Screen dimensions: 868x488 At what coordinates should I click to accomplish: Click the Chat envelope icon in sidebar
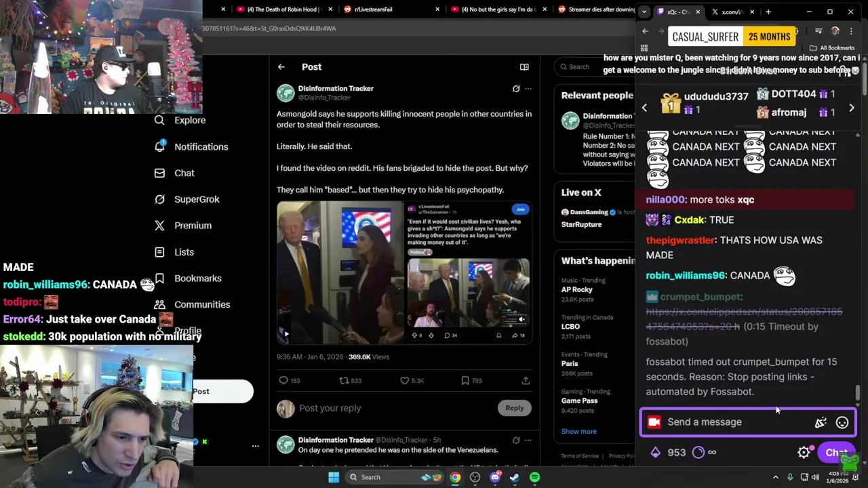(x=159, y=173)
